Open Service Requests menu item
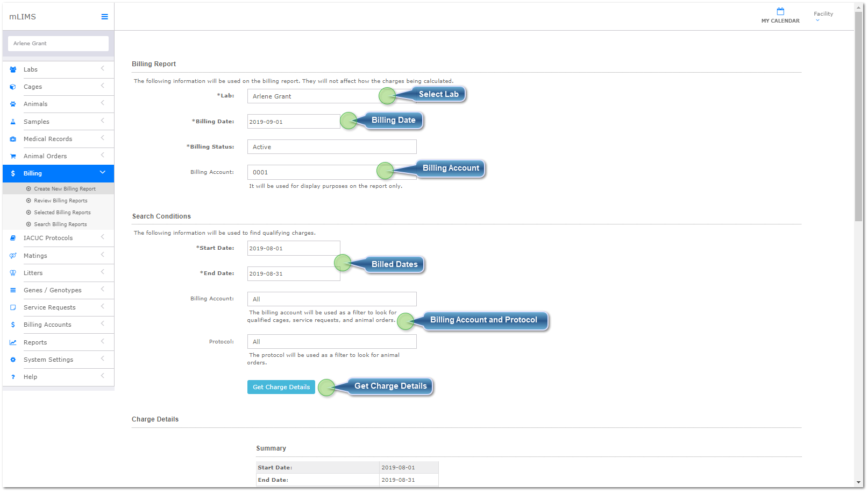Image resolution: width=868 pixels, height=492 pixels. point(58,307)
